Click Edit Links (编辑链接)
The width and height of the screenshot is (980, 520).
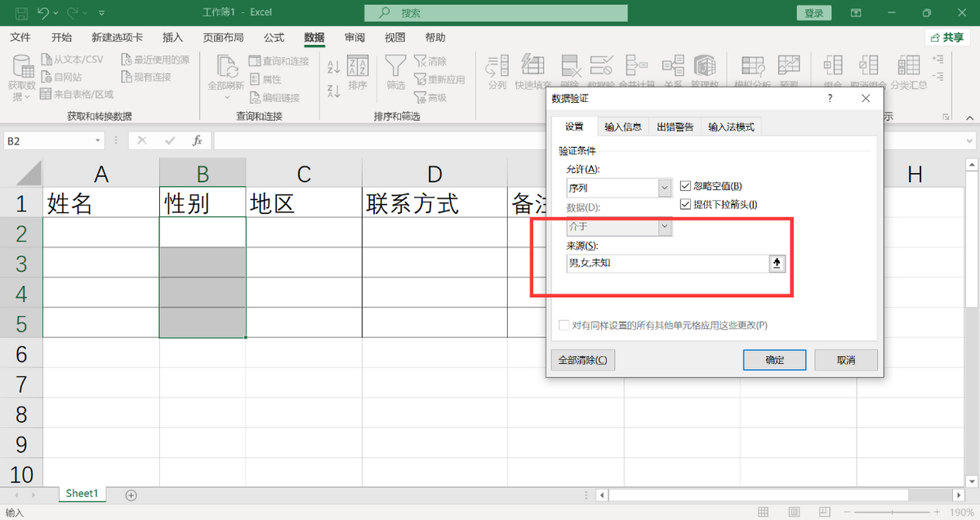[x=274, y=97]
